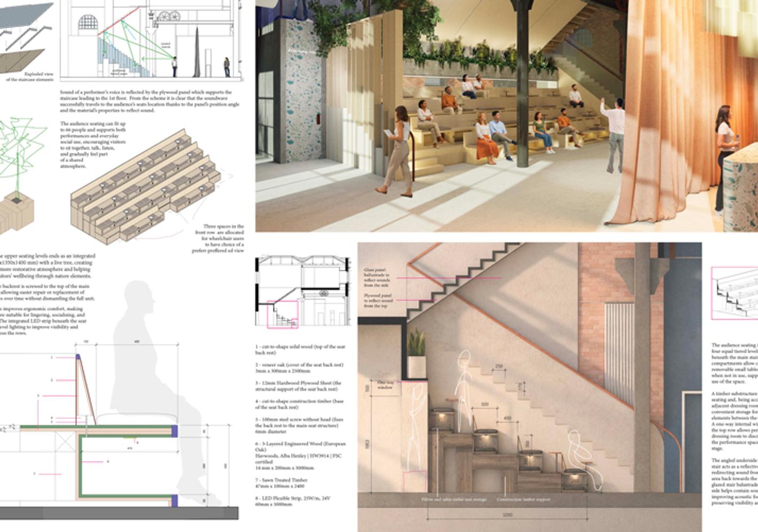Open the large perspective render of the audience seating
Image resolution: width=758 pixels, height=532 pixels.
click(x=506, y=116)
